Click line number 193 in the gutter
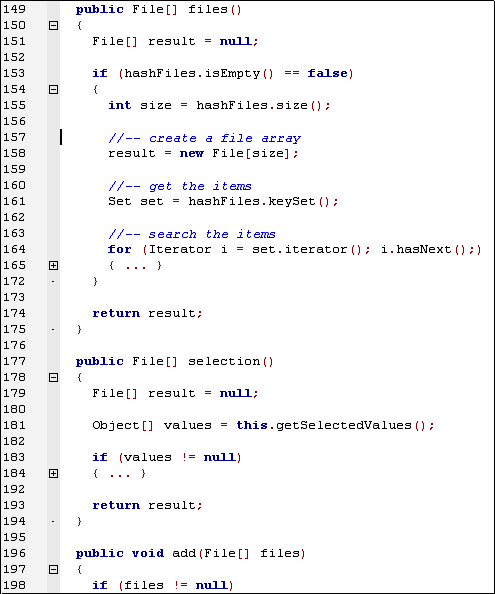495x594 pixels. [x=14, y=505]
